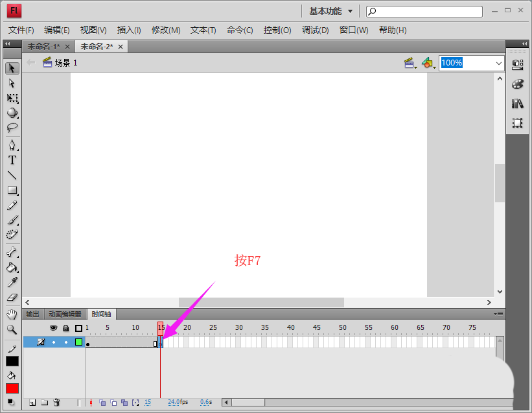Select the Paint Bucket tool
This screenshot has height=413, width=532.
tap(12, 267)
